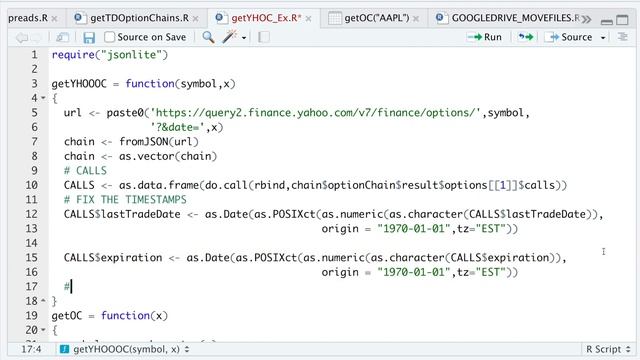Open the R Script file type selector
Screen dimensions: 640x360
(x=608, y=349)
